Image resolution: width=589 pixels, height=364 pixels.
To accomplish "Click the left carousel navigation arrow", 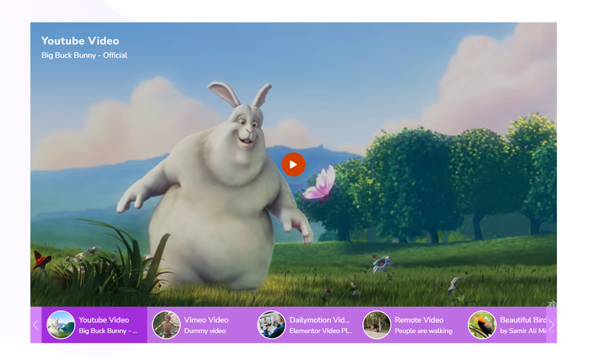I will (x=36, y=325).
